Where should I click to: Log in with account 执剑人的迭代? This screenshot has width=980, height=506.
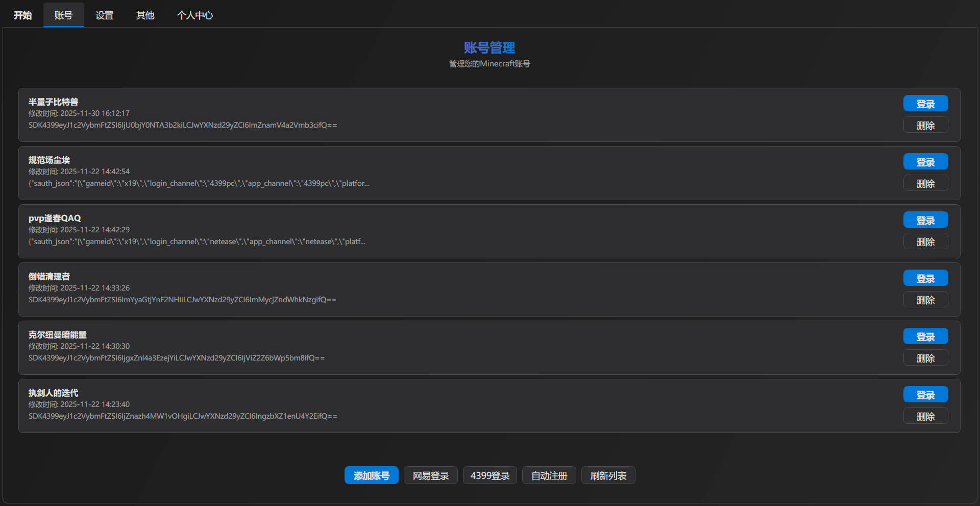(925, 395)
